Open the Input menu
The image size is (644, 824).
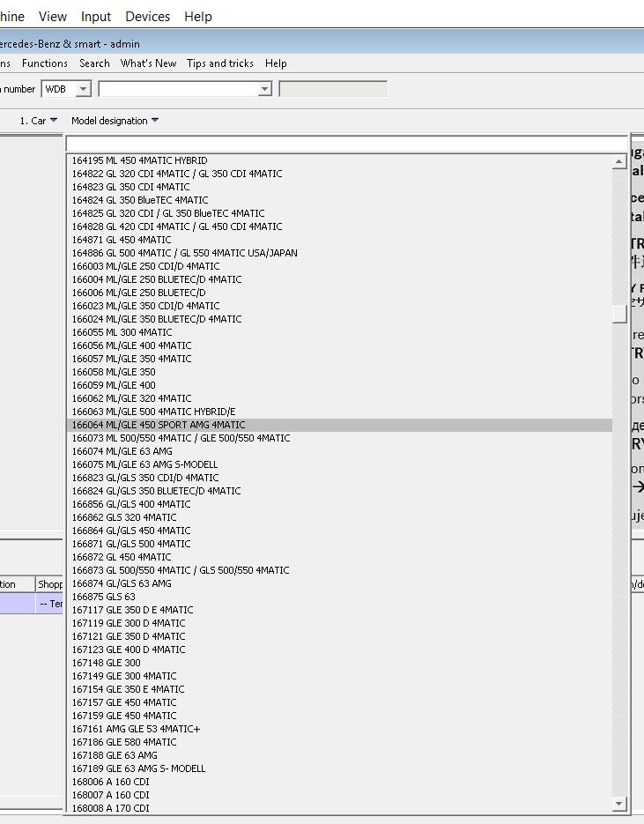(x=96, y=16)
